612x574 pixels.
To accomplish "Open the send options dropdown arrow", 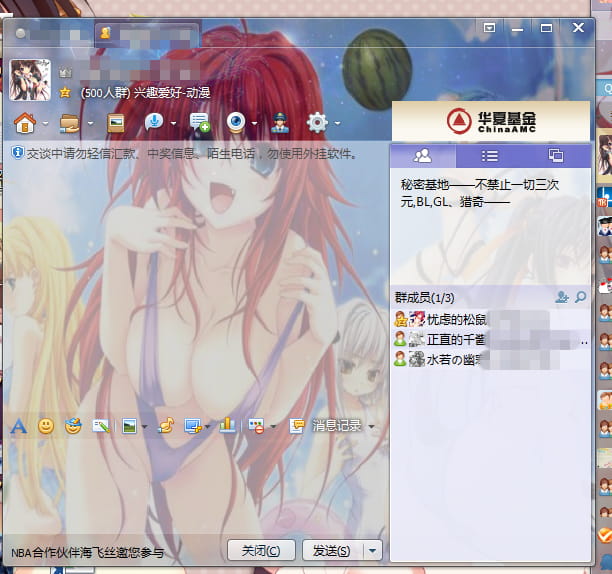I will coord(373,551).
